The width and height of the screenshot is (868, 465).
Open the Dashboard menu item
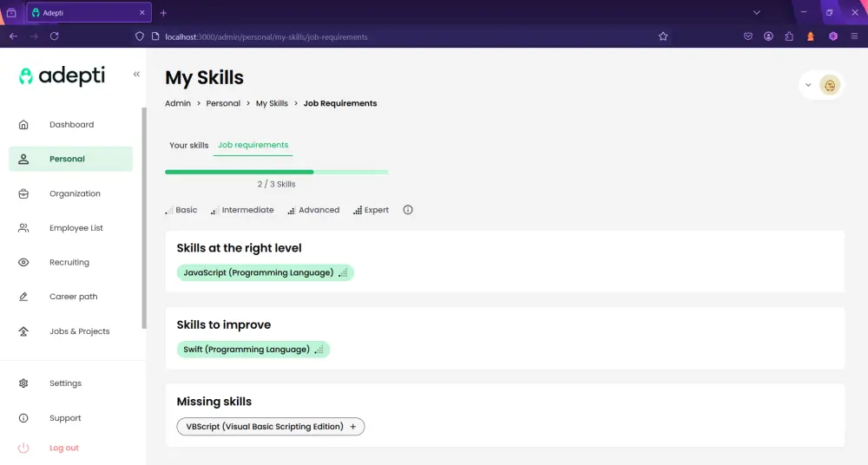click(71, 125)
